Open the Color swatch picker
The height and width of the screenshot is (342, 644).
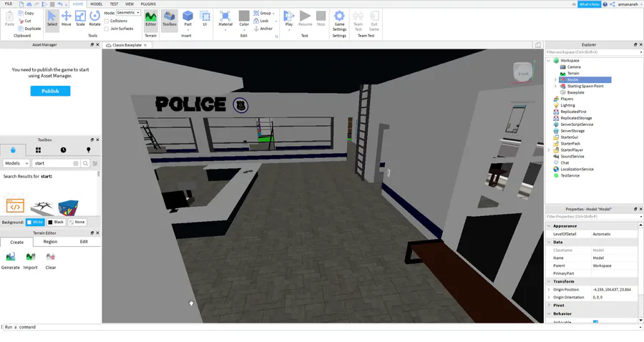coord(244,19)
